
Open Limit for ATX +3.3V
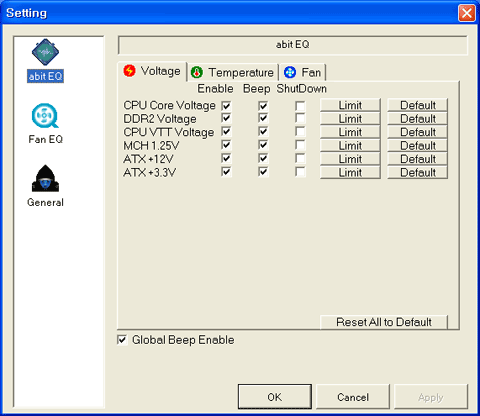[x=350, y=172]
